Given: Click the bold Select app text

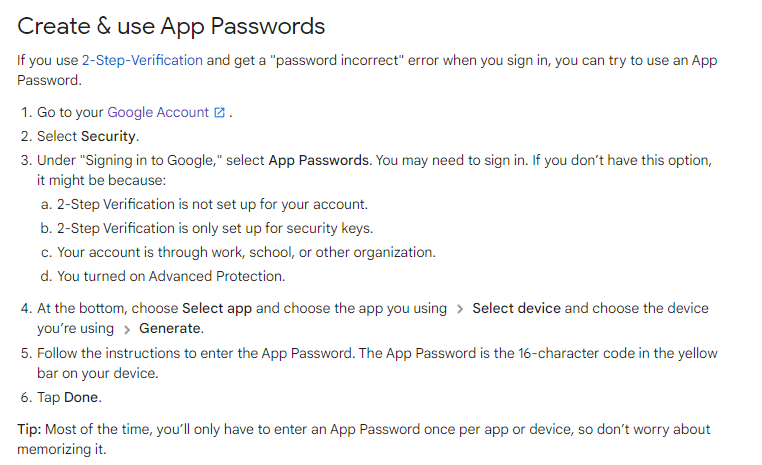Looking at the screenshot, I should click(x=217, y=308).
